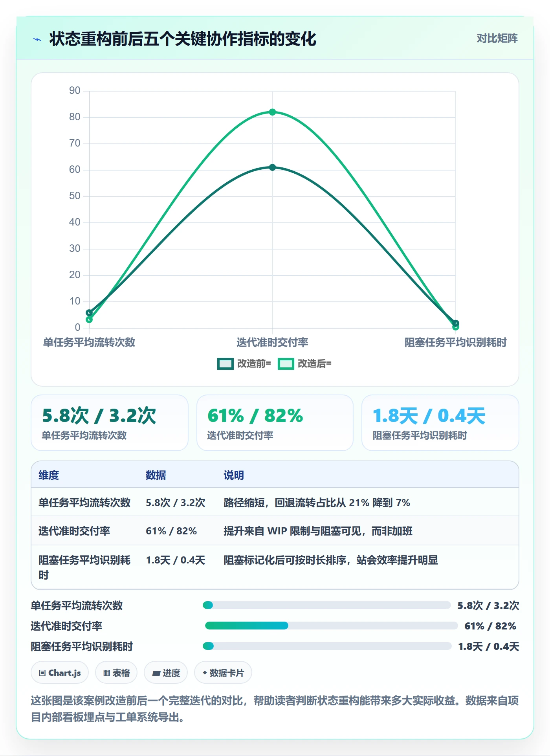Screen dimensions: 550x756
Task: Select the 进度 chip
Action: 166,673
